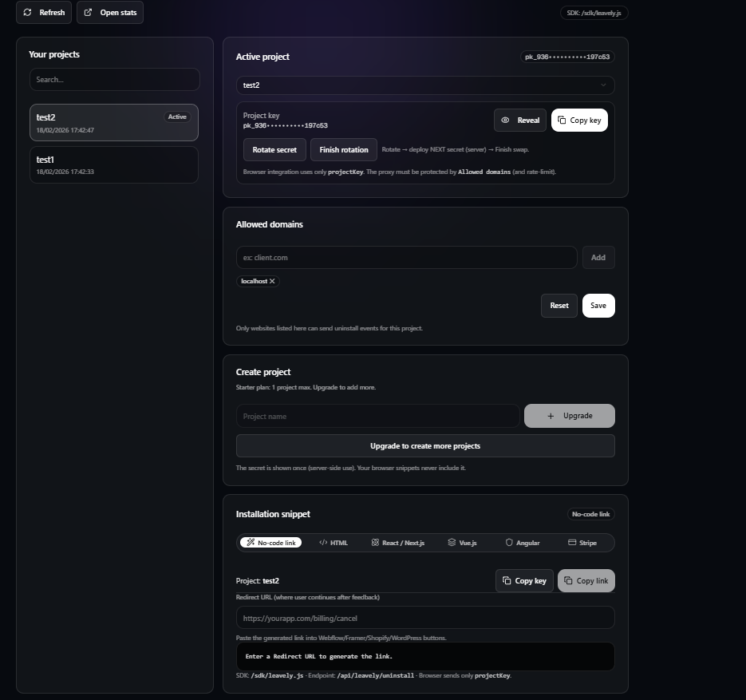Switch to the Stripe snippet tab
Viewport: 746px width, 700px height.
coord(583,543)
